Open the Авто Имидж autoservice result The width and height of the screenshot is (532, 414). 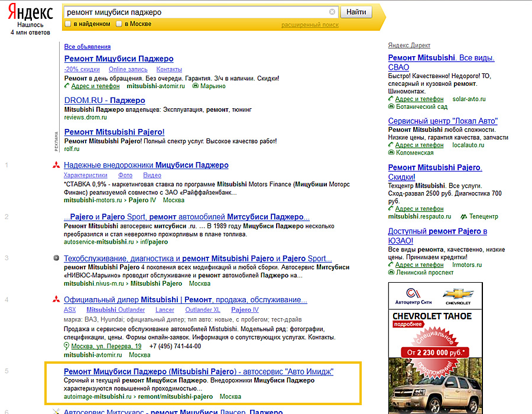coord(199,371)
